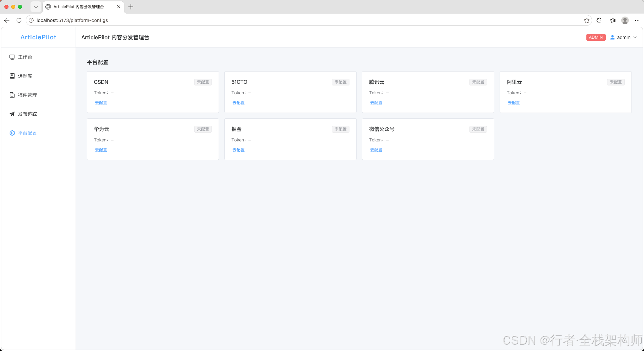Click 去配置 link on 腾讯云 card
Viewport: 644px width, 351px height.
pos(376,103)
